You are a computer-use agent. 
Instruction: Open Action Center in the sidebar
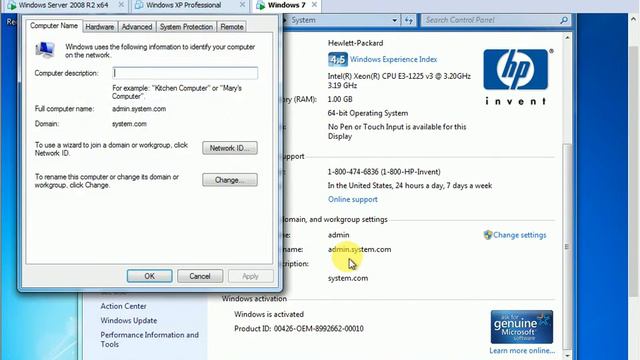pos(123,306)
